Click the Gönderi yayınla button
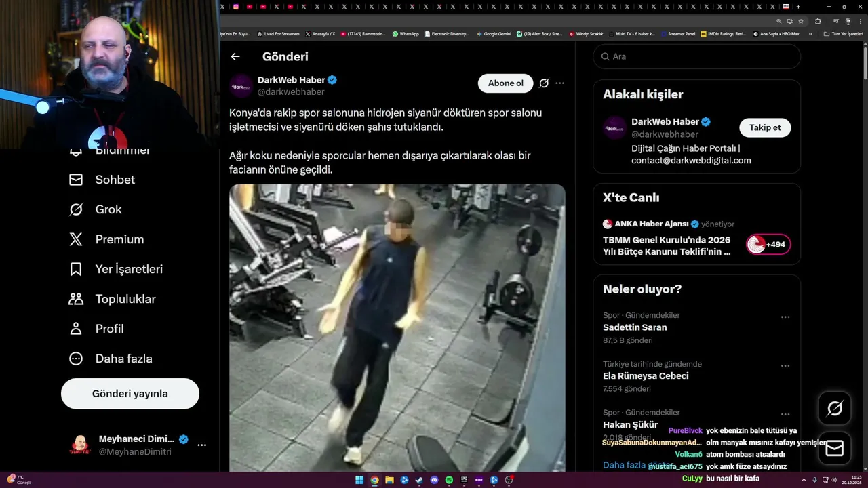This screenshot has height=488, width=868. pos(130,394)
